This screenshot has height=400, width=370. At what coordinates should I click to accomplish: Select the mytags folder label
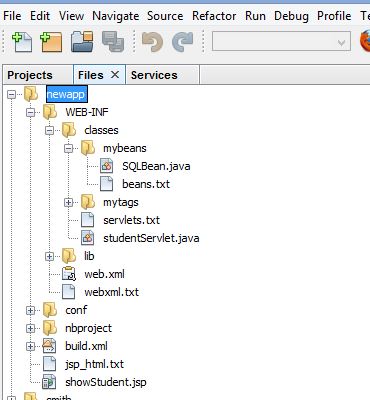click(121, 202)
